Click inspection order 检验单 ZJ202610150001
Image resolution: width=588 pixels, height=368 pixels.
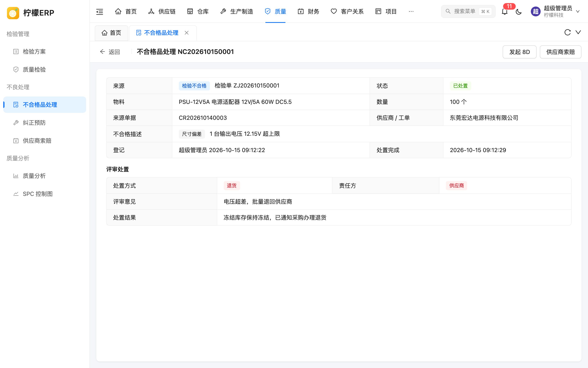point(247,86)
